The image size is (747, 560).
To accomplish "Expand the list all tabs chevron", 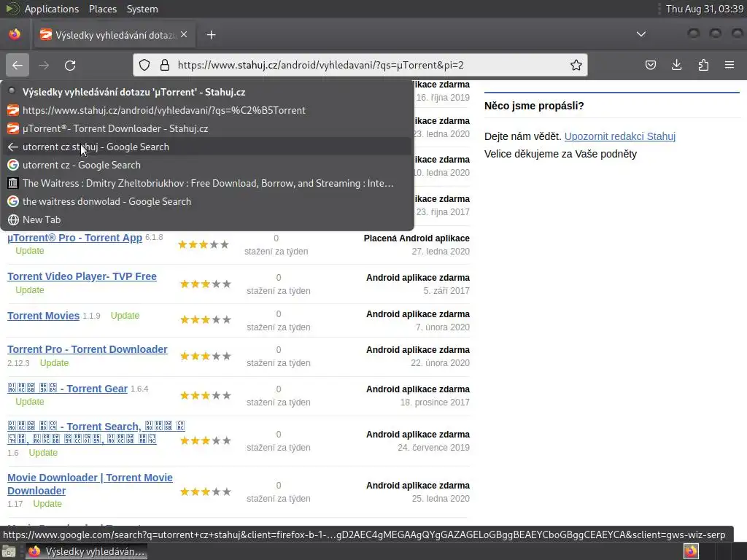I will point(641,34).
